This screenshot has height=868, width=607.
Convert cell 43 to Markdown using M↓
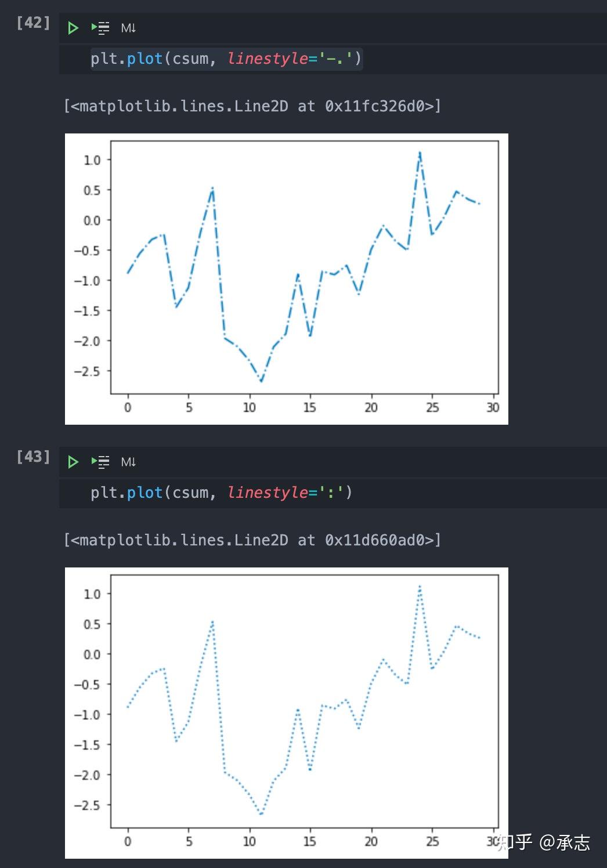[x=128, y=462]
